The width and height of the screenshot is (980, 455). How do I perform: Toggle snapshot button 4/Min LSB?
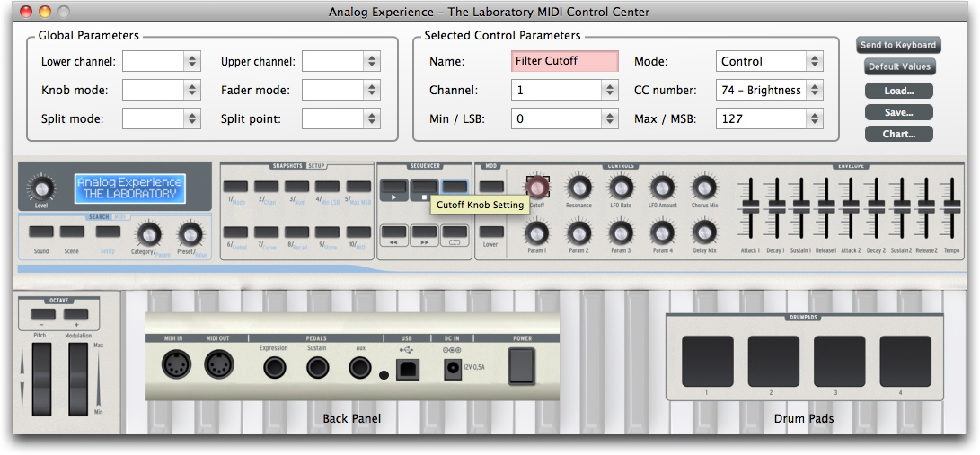tap(328, 187)
